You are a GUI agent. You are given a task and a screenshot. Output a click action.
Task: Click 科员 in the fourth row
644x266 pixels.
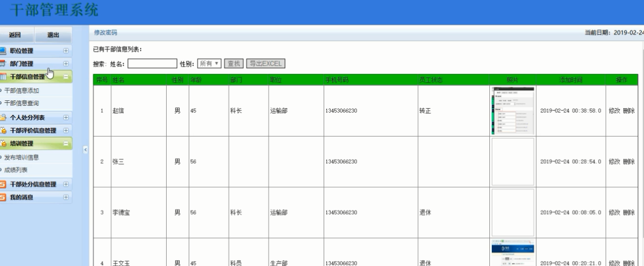tap(236, 263)
